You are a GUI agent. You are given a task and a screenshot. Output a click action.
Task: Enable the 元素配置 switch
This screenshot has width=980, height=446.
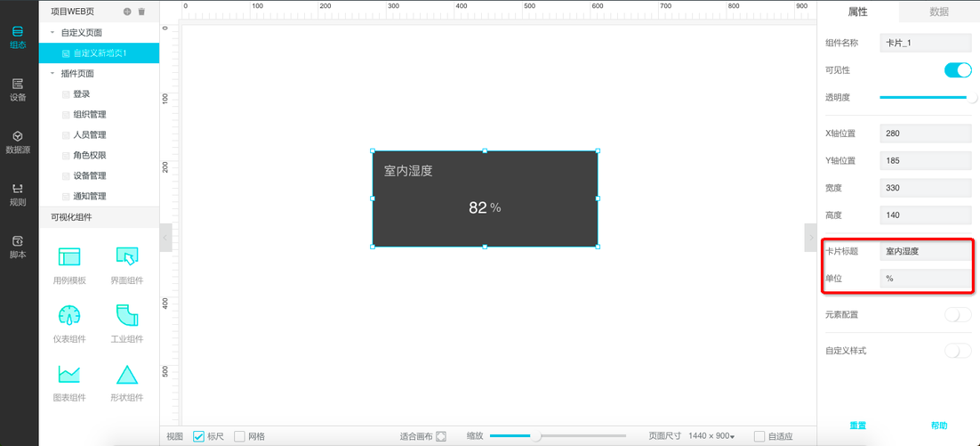coord(958,314)
